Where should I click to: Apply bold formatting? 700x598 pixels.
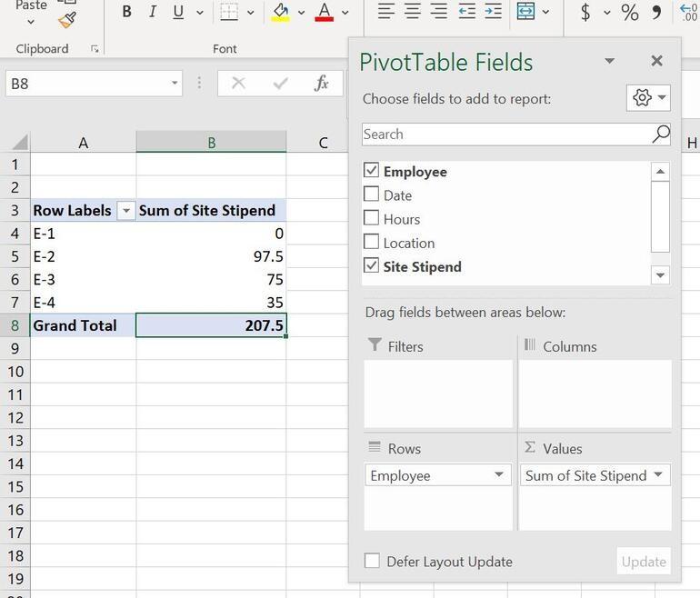coord(126,12)
